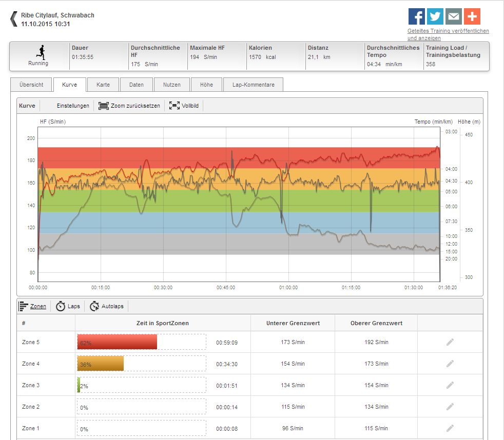The width and height of the screenshot is (504, 440).
Task: Send training by email icon
Action: (x=453, y=16)
